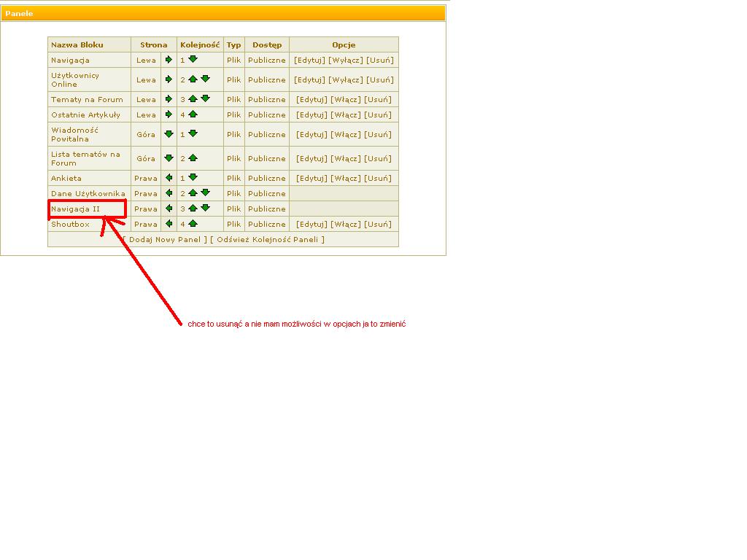Click left arrow for Nawigacja II

(169, 209)
